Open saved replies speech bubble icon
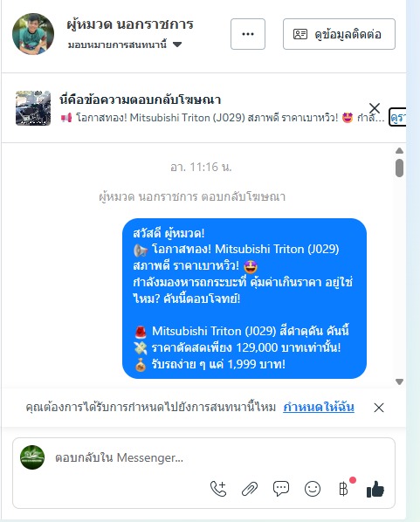The width and height of the screenshot is (420, 522). pos(281,489)
